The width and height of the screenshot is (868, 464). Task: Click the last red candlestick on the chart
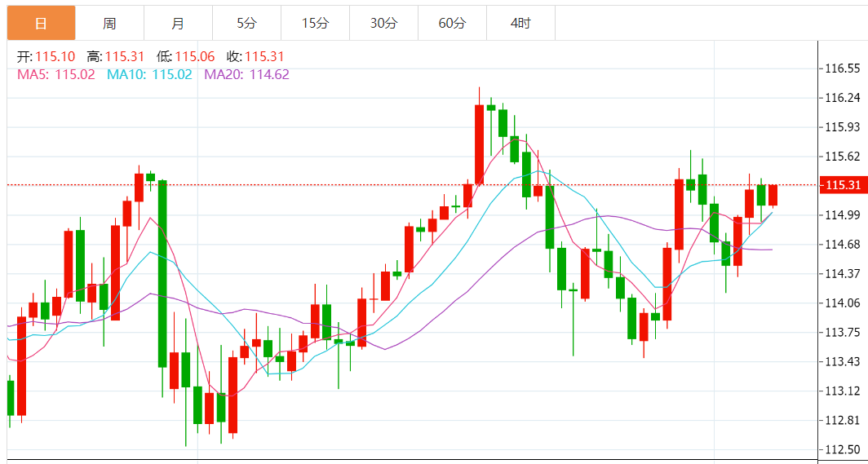click(x=773, y=195)
